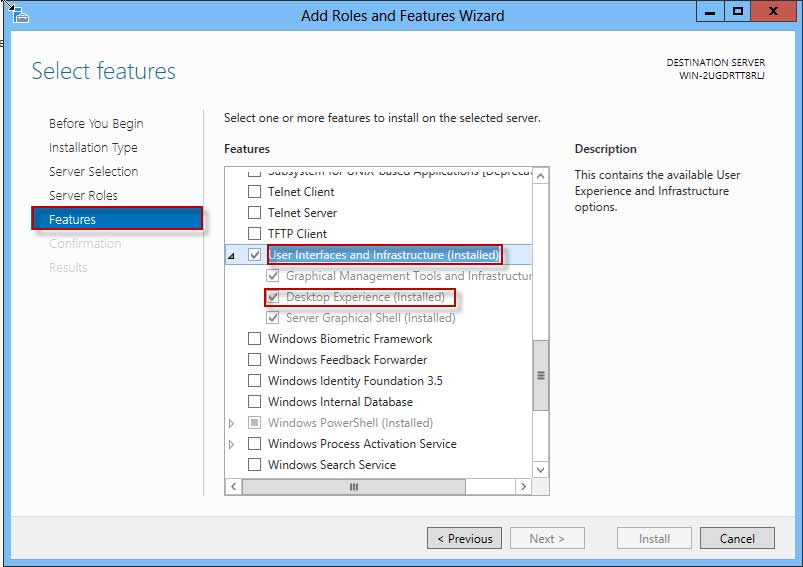Select Windows PowerShell (Installed) label
Viewport: 803px width, 567px height.
click(350, 423)
